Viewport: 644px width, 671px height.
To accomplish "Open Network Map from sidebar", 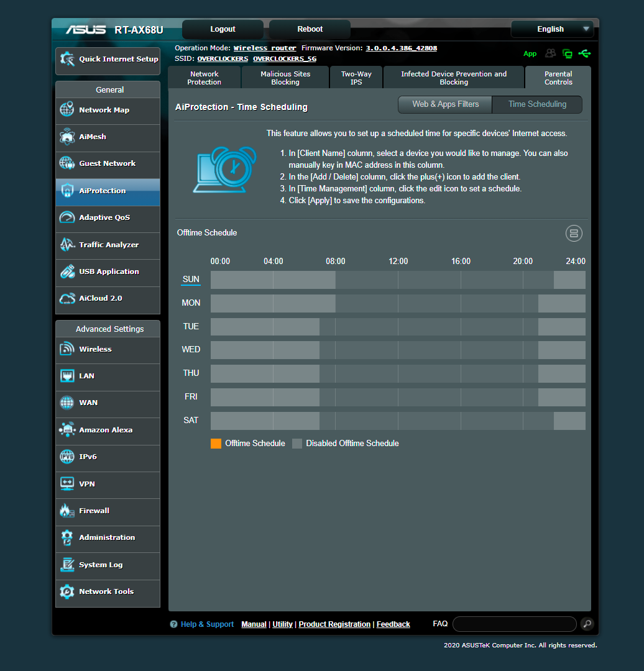I will coord(108,111).
